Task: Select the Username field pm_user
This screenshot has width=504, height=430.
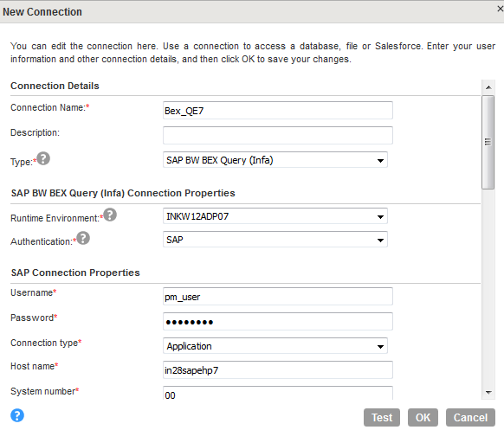Action: 278,297
